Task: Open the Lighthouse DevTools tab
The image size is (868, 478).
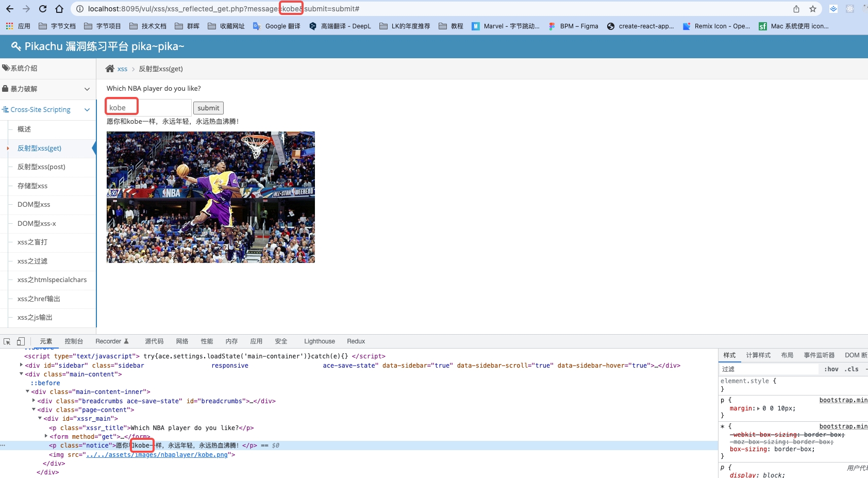Action: click(x=320, y=341)
